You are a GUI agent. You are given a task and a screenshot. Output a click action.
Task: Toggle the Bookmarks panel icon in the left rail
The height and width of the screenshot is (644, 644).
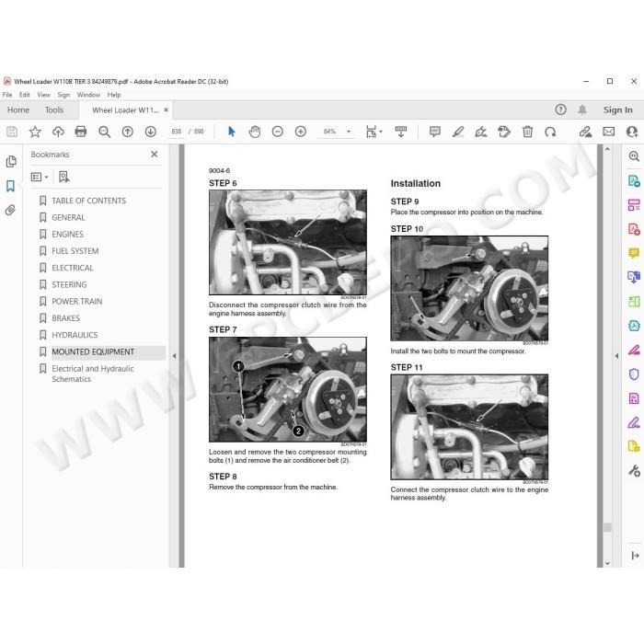11,186
